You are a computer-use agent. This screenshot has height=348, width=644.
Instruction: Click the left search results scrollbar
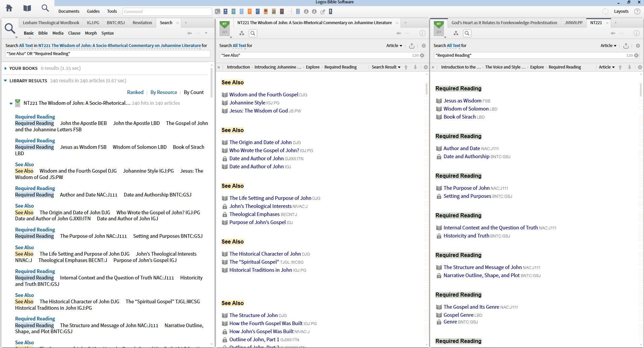[x=212, y=82]
